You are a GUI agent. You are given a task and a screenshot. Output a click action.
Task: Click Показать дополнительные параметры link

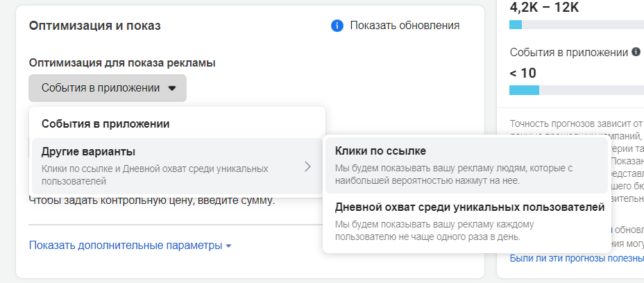tap(125, 246)
